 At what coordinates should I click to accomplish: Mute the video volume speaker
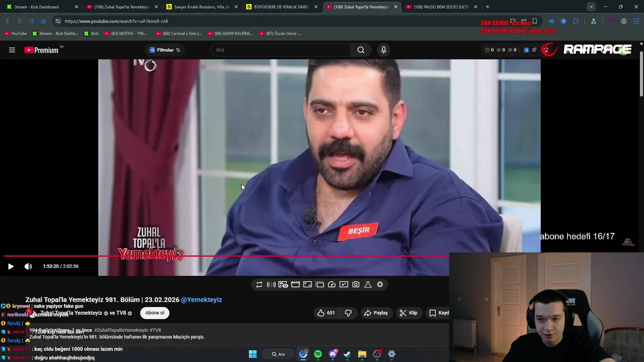[28, 266]
